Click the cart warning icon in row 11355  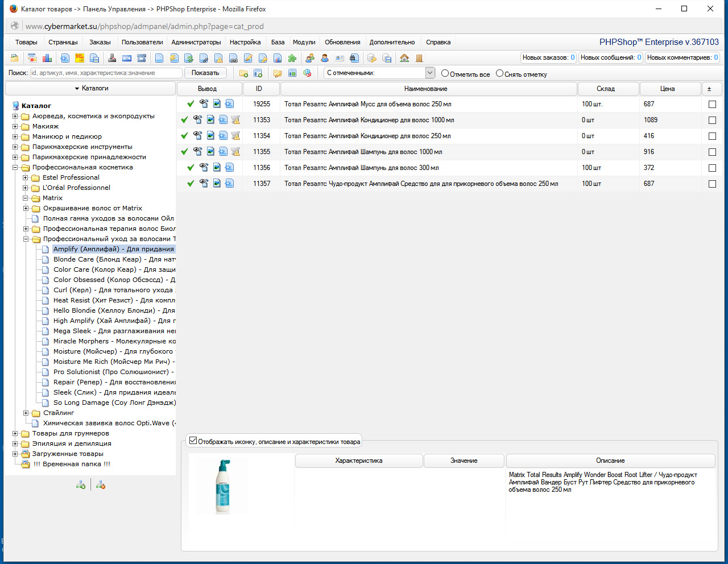(235, 152)
